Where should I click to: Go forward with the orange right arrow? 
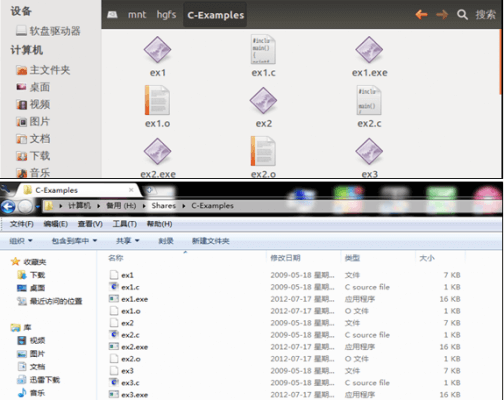click(x=442, y=15)
